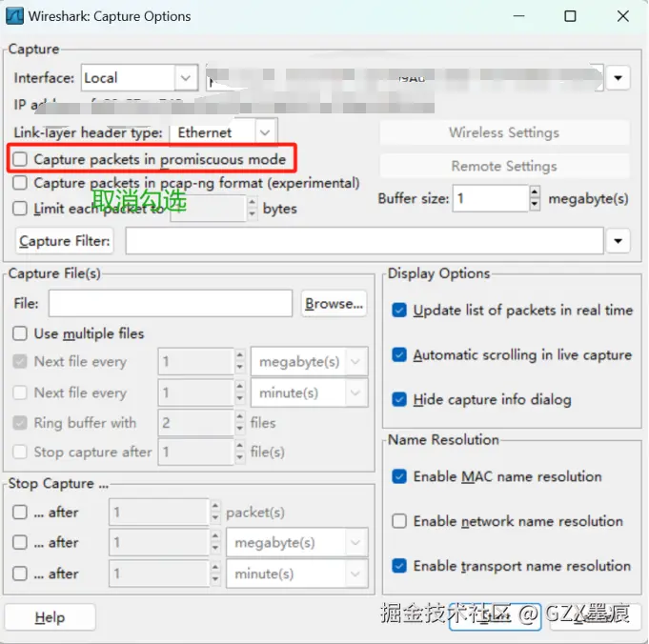Viewport: 649px width, 644px height.
Task: Check Enable network name resolution
Action: (399, 521)
